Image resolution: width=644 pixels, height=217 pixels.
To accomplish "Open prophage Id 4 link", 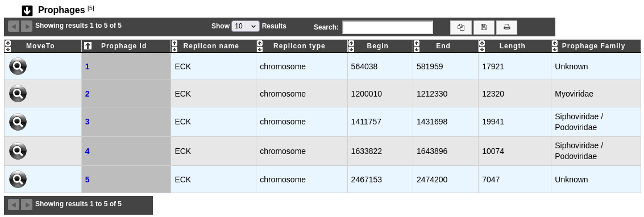I will [x=87, y=151].
